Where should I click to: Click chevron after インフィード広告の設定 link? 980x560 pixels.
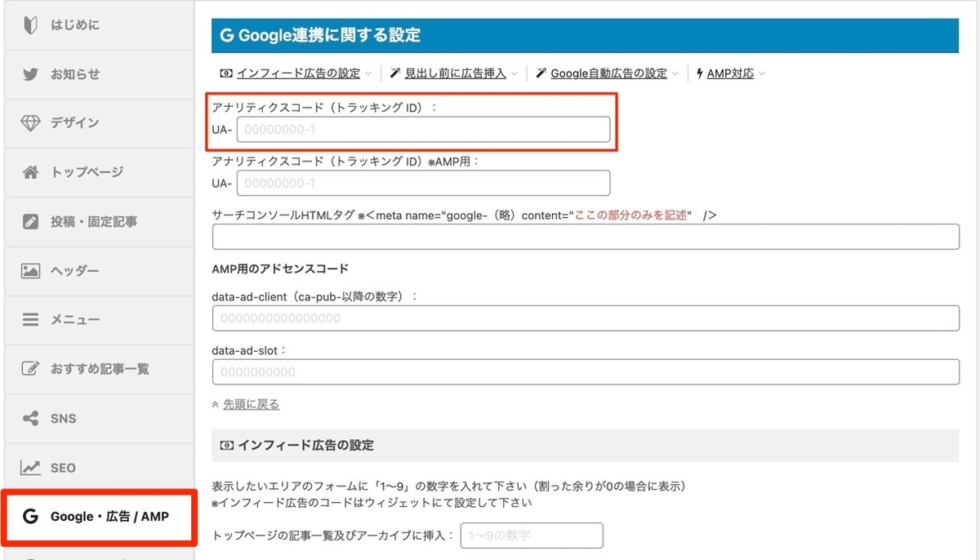pyautogui.click(x=369, y=74)
